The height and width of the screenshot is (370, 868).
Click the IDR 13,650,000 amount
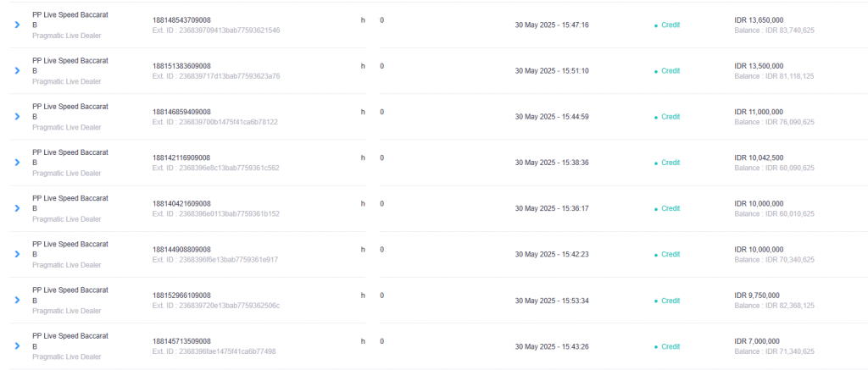pos(759,20)
